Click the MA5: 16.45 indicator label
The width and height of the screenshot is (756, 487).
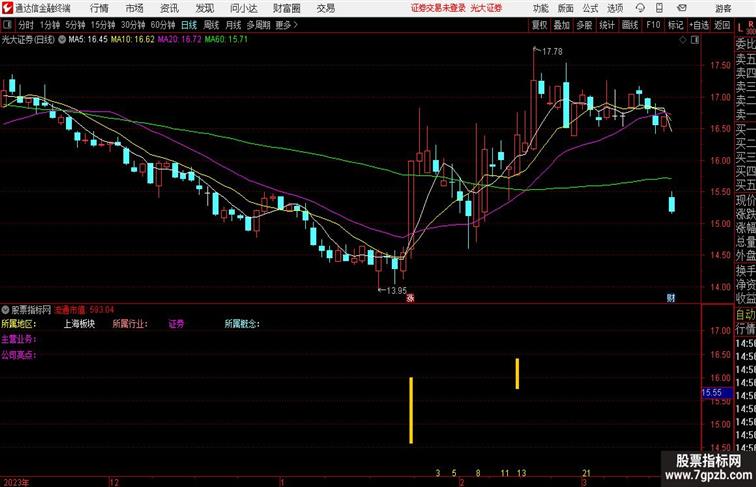point(88,40)
